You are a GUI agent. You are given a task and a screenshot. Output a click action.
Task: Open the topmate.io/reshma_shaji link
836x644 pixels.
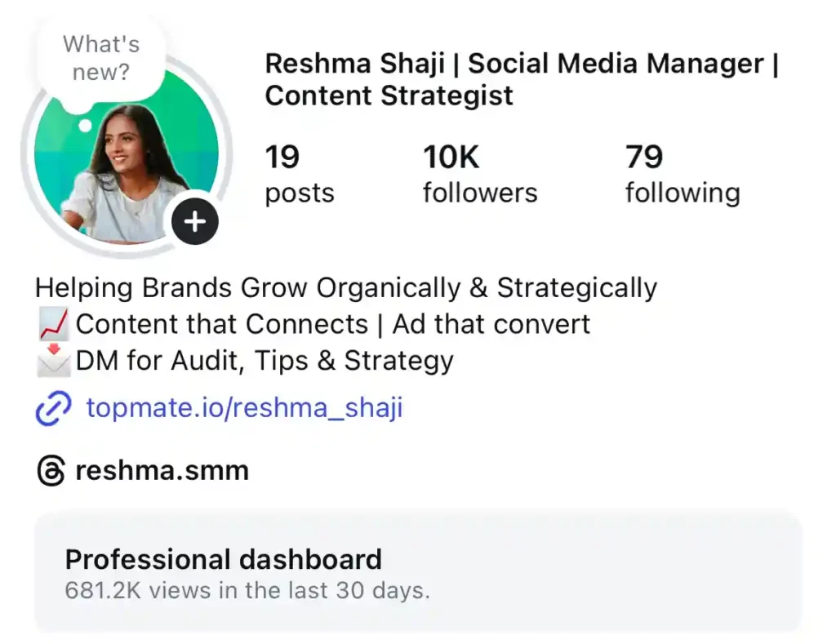point(244,408)
